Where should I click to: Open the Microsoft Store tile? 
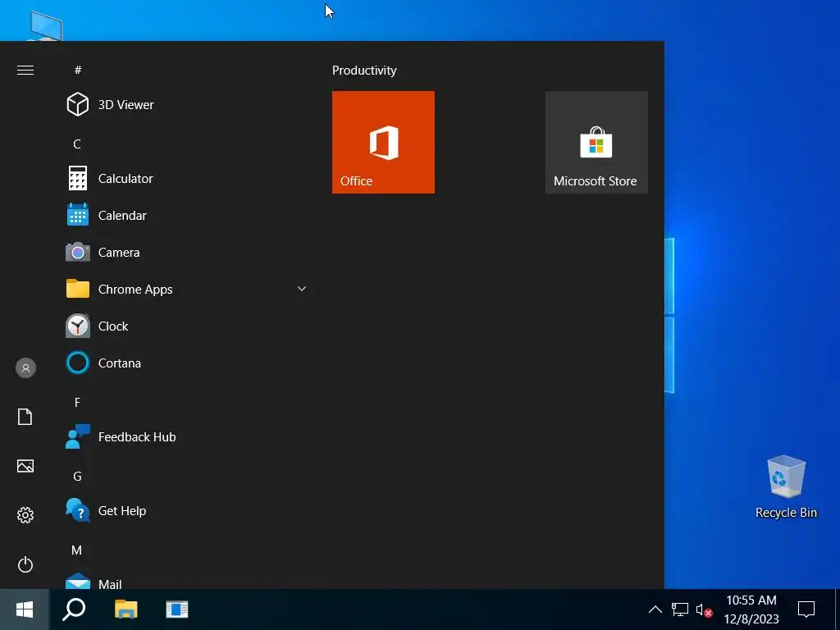coord(597,143)
